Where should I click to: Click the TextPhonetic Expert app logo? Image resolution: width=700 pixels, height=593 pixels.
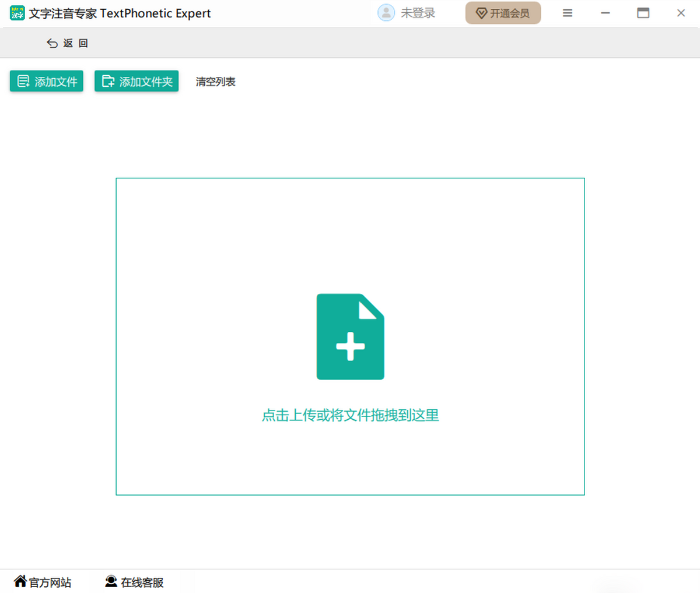coord(17,13)
